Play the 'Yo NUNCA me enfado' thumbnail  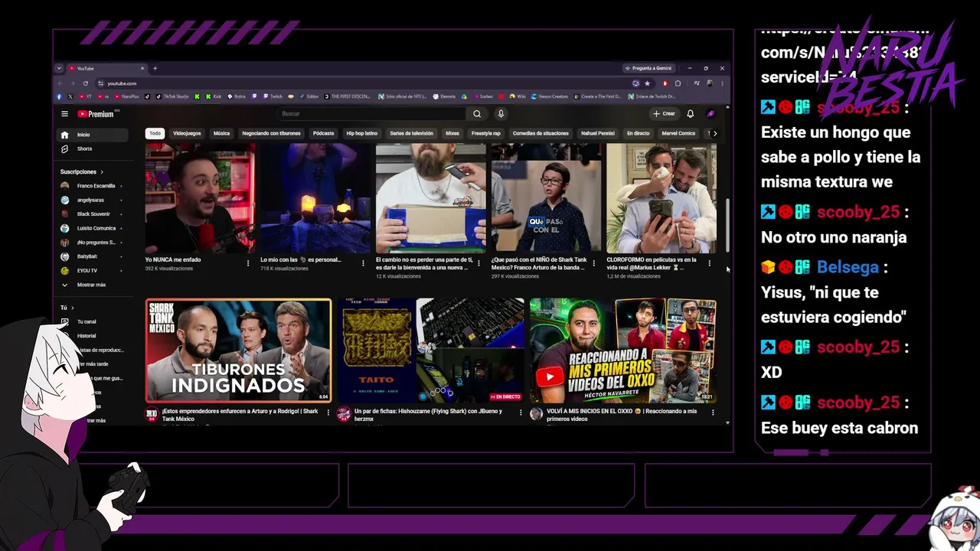pyautogui.click(x=200, y=198)
